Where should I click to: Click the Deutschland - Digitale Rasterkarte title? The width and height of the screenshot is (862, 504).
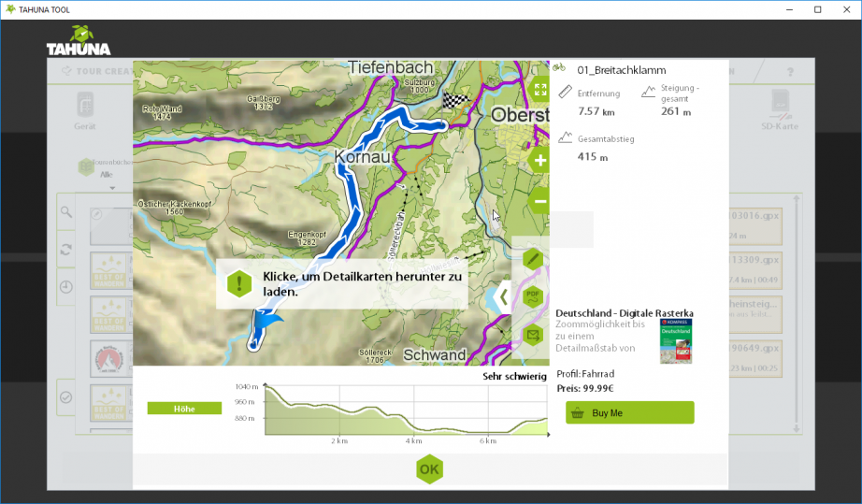pyautogui.click(x=624, y=313)
